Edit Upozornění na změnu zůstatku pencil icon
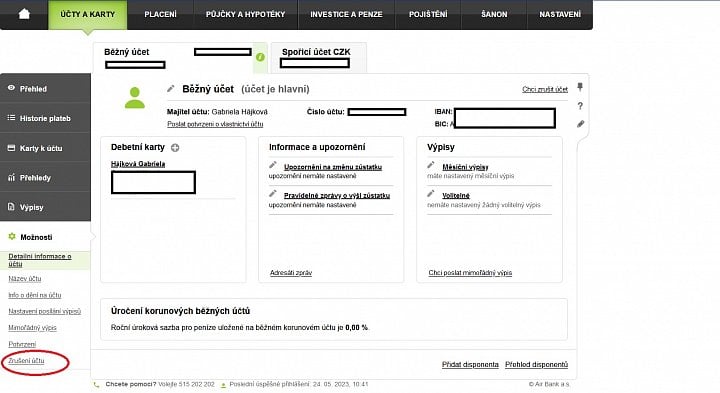Viewport: 720px width, 393px height. 273,165
